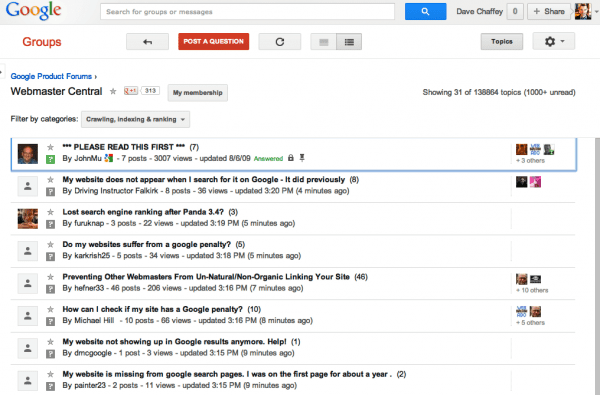Open Dave Chaffey's profile photo menu
Image resolution: width=600 pixels, height=395 pixels.
click(583, 11)
